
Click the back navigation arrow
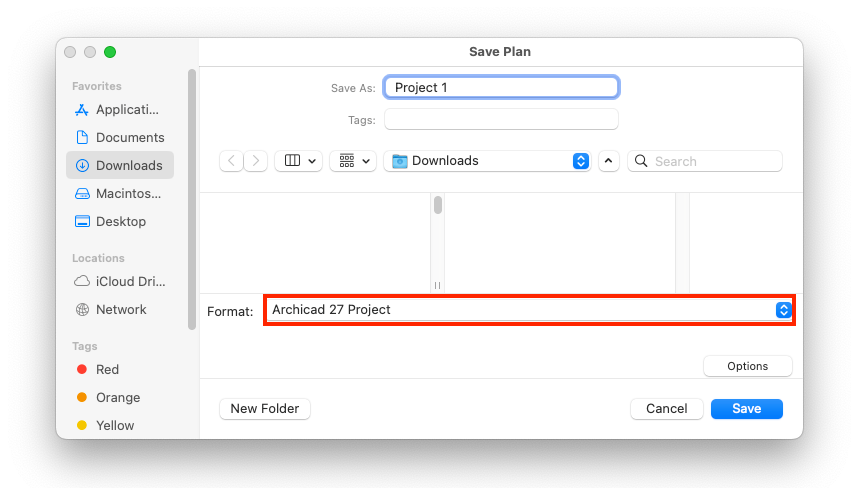click(231, 161)
